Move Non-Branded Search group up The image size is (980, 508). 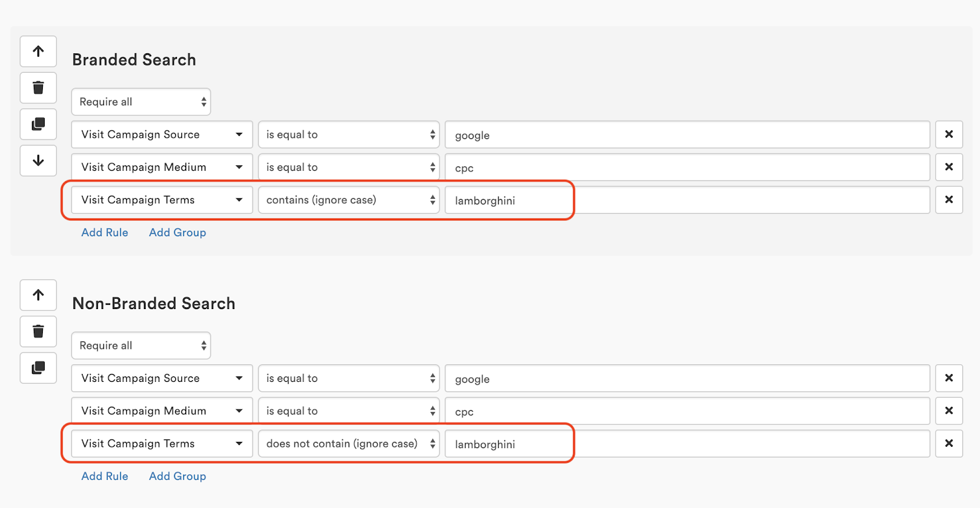pos(39,295)
